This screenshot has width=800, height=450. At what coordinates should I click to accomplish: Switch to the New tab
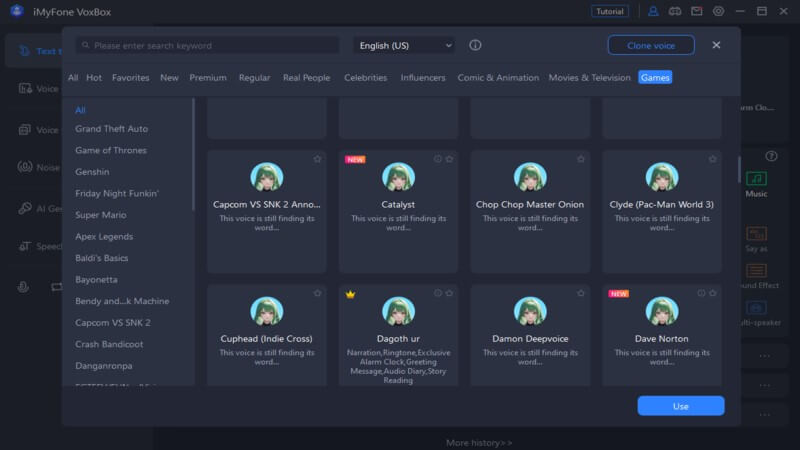tap(169, 78)
